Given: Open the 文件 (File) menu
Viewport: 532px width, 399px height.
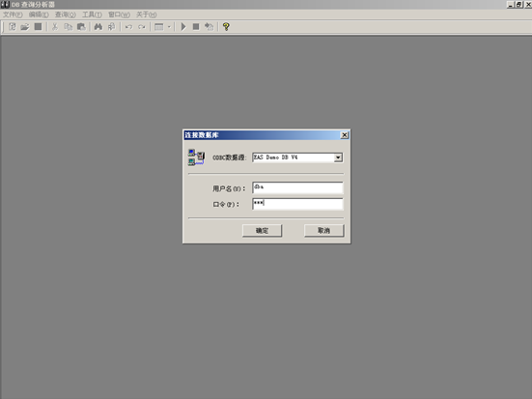Looking at the screenshot, I should point(13,14).
